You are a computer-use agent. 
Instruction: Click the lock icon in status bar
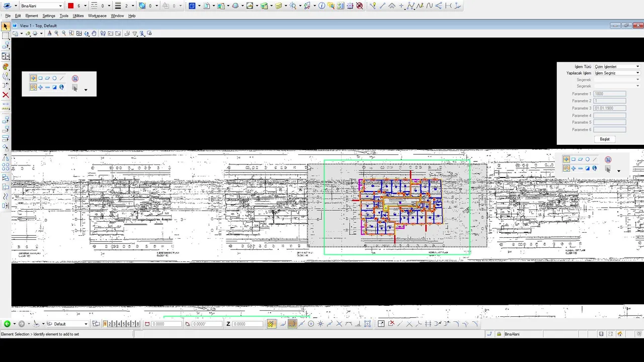point(499,334)
